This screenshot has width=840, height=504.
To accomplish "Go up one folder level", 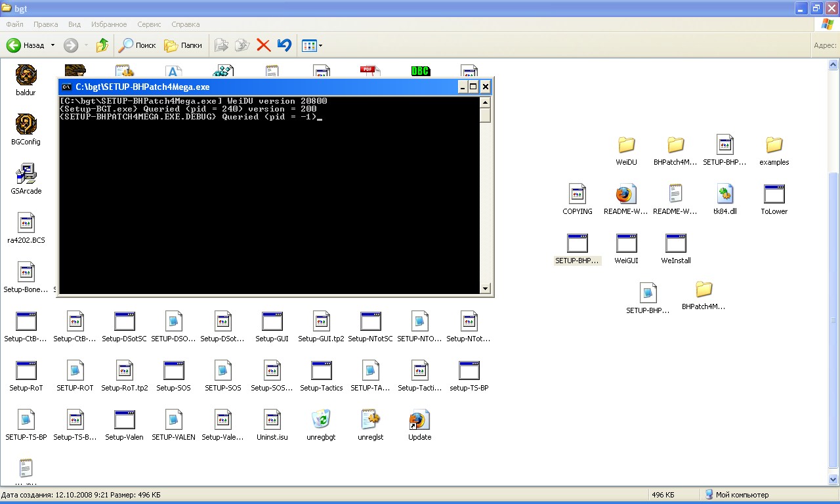I will coord(102,45).
